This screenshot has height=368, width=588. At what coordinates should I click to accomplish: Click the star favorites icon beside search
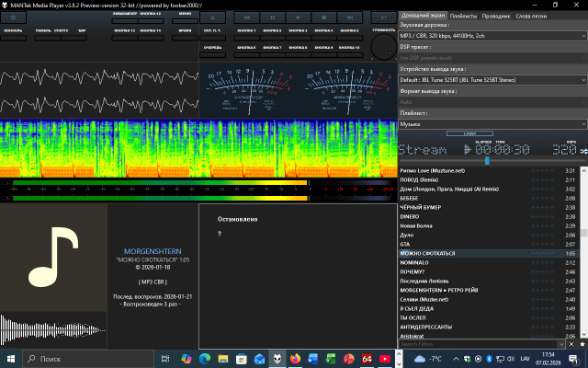point(582,344)
